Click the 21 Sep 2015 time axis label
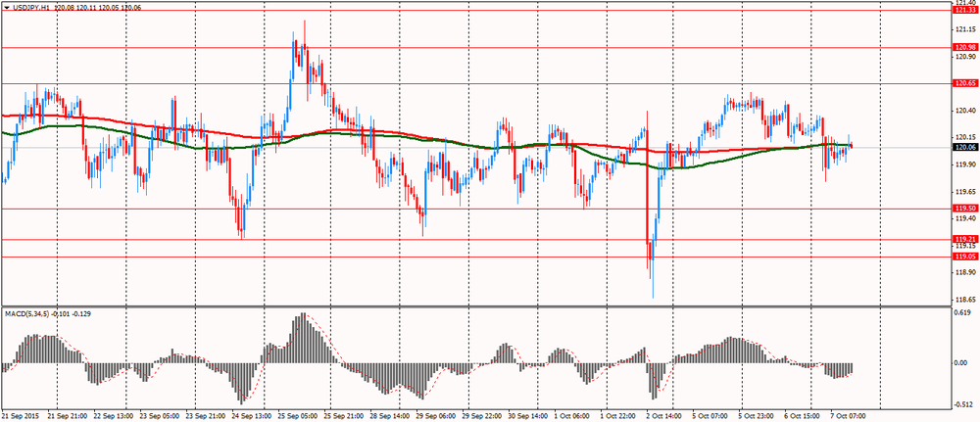The width and height of the screenshot is (980, 422). [x=22, y=415]
